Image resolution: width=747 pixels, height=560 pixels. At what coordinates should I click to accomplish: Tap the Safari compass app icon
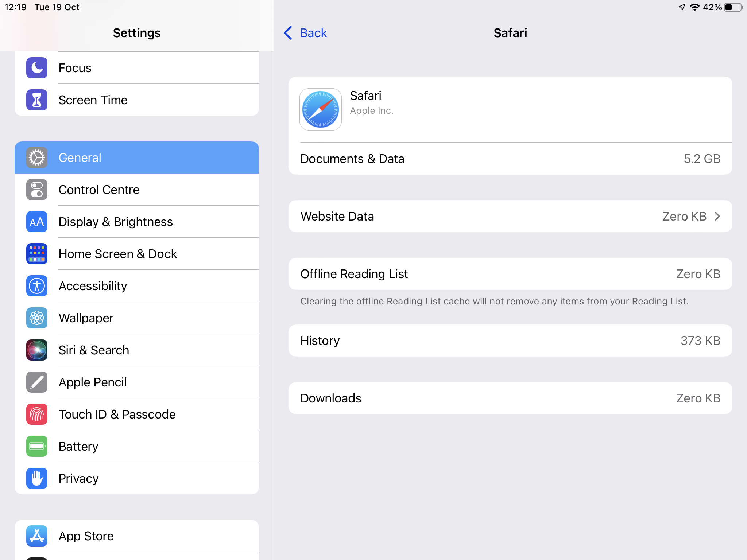click(321, 109)
